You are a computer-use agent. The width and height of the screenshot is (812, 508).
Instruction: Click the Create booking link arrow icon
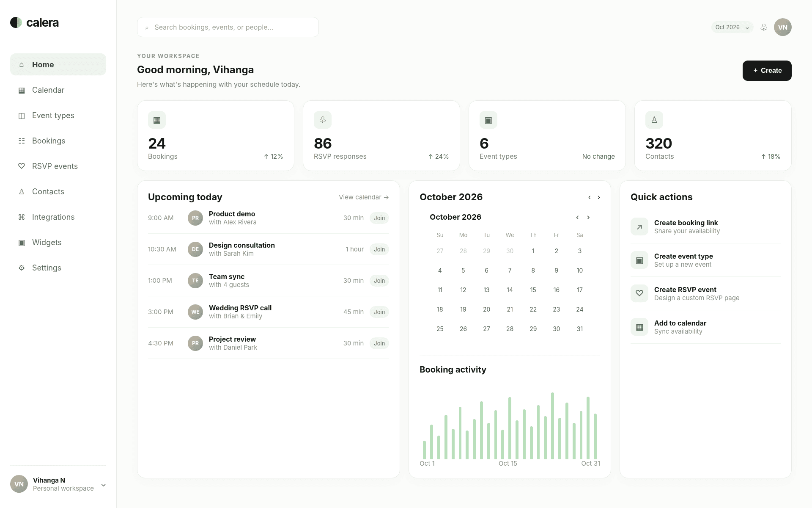(639, 227)
